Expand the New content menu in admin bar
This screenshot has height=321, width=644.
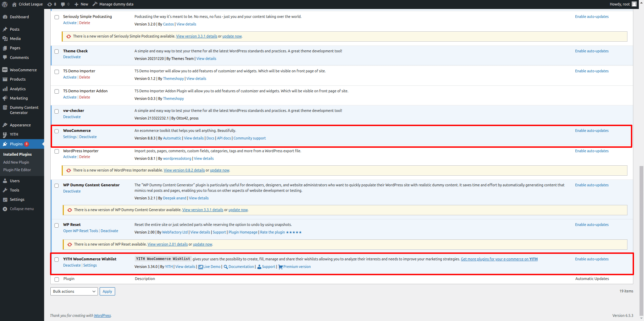click(81, 4)
